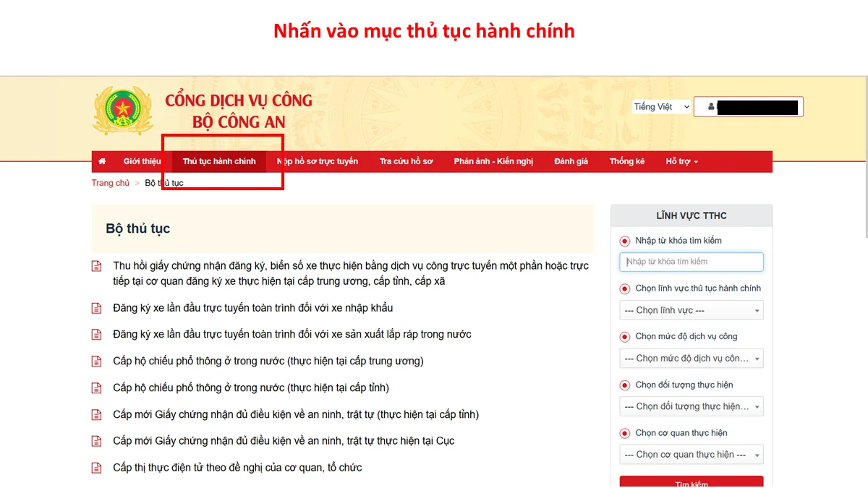Click the Trang chủ breadcrumb link
The height and width of the screenshot is (488, 868).
tap(111, 183)
